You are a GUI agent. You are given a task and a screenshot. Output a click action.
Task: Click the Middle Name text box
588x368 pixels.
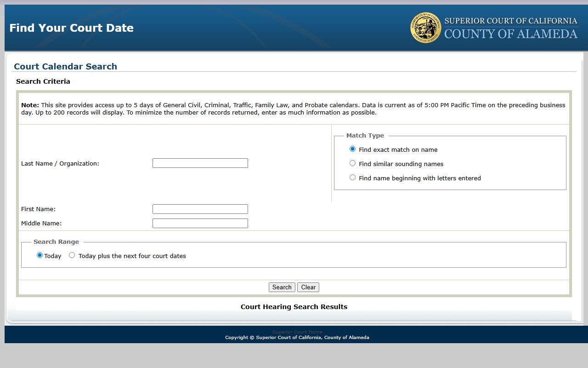pyautogui.click(x=200, y=224)
